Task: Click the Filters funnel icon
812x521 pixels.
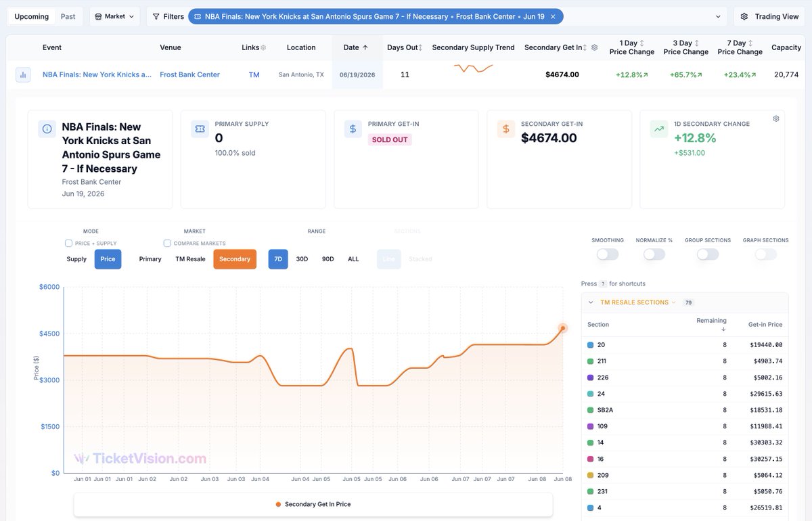Action: 156,16
